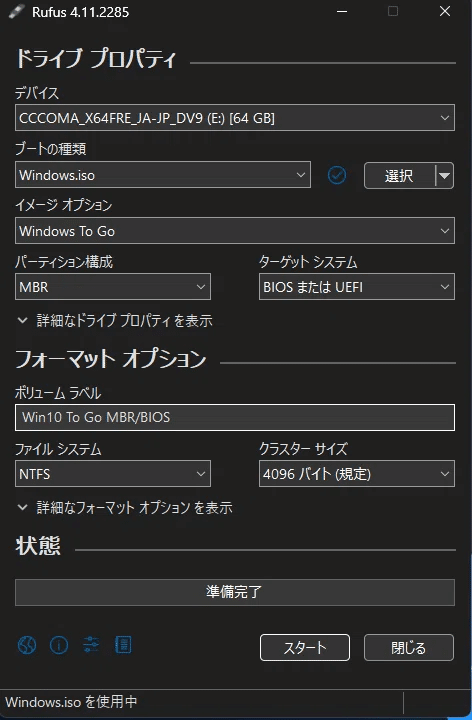Click the クラスター サイズ label

(x=303, y=449)
